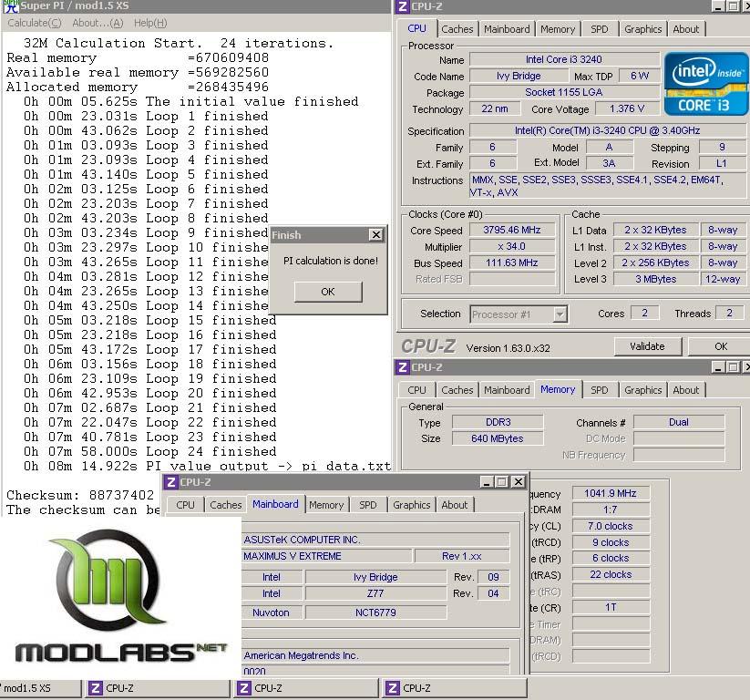Select About tab in Mainboard CPU-Z window

[455, 505]
